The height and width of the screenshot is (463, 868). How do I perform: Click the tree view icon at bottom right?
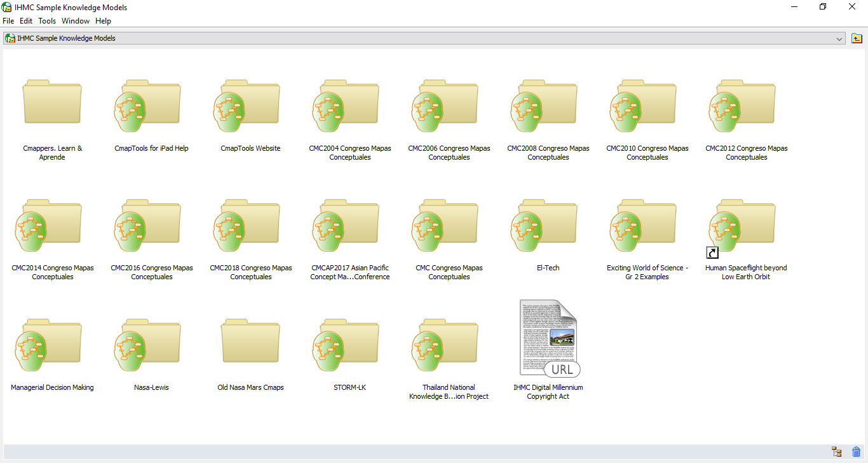[836, 452]
